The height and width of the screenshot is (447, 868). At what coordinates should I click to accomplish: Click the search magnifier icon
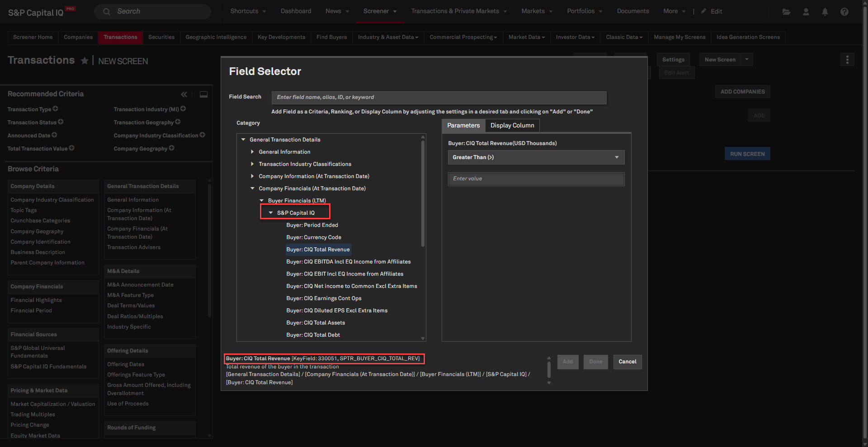pyautogui.click(x=107, y=12)
